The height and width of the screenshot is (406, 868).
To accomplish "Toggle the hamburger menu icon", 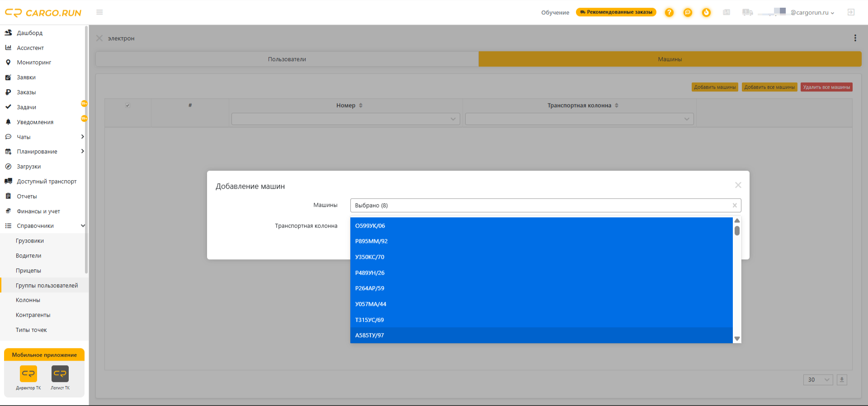I will pos(99,12).
